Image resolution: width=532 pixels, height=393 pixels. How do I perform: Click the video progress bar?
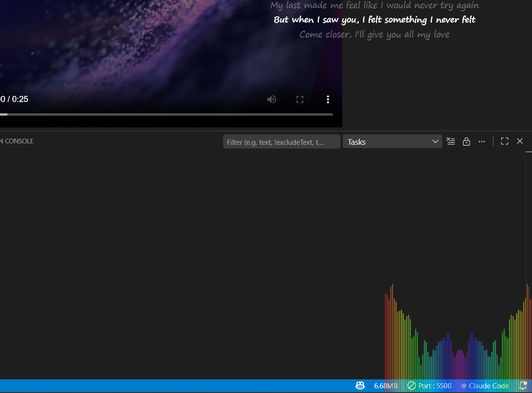pos(166,115)
